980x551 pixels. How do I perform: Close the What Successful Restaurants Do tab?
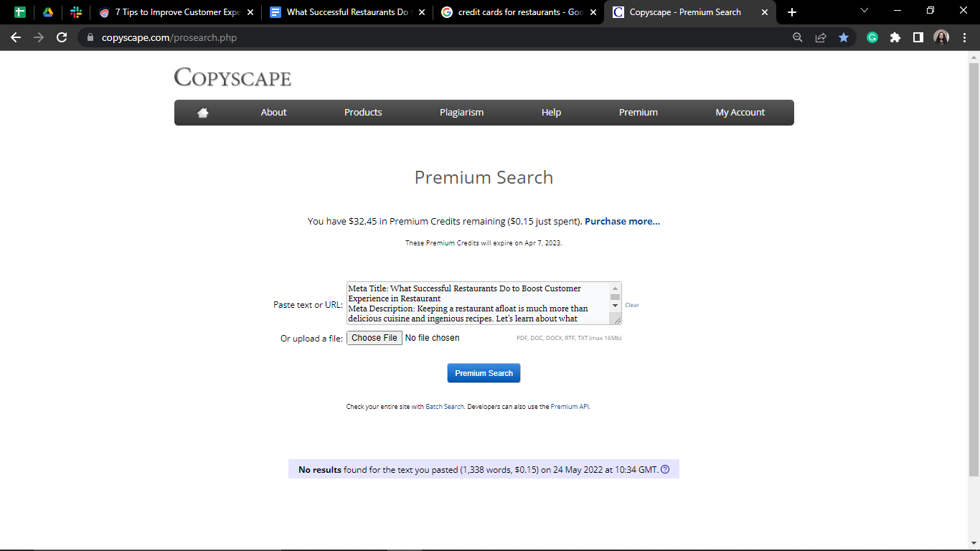[x=421, y=12]
